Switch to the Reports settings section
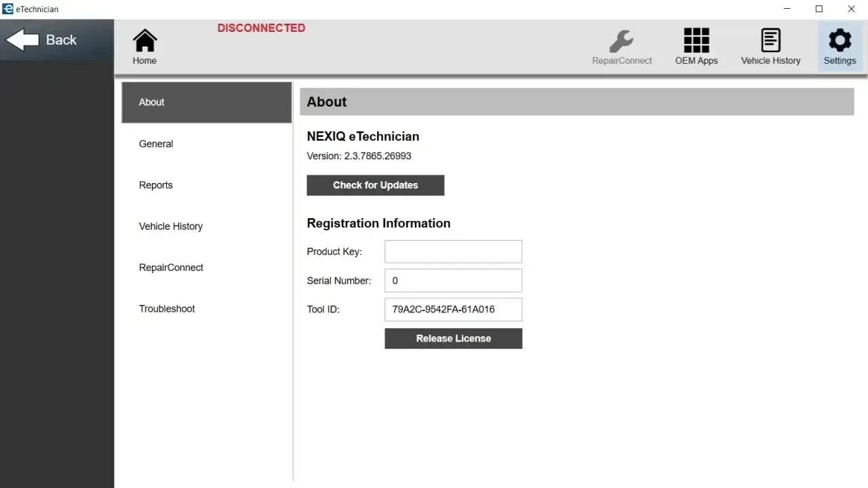 pyautogui.click(x=207, y=185)
